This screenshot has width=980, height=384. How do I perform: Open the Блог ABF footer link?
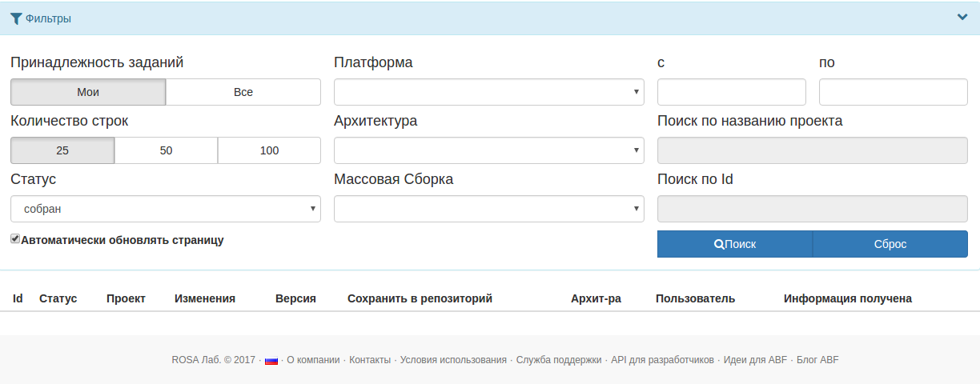(x=817, y=360)
